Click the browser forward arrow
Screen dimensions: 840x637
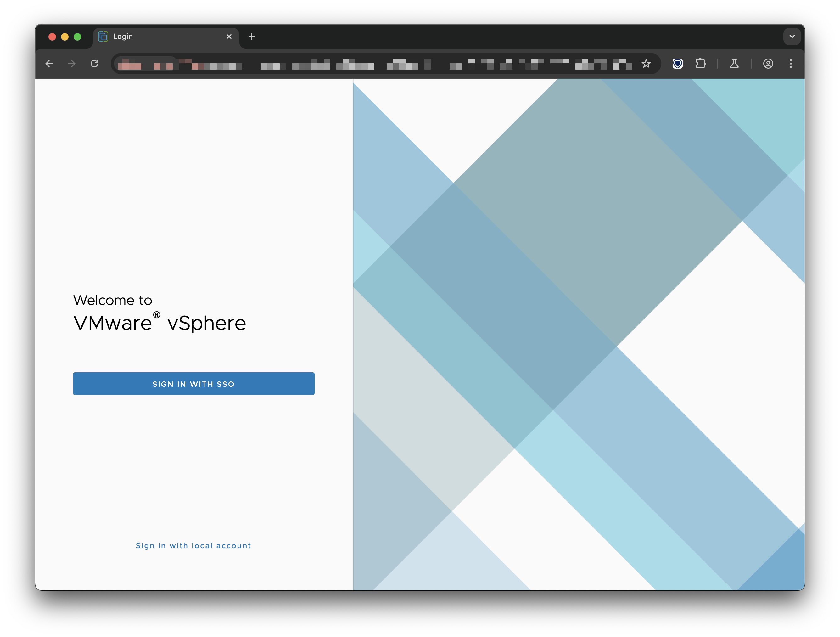coord(71,64)
